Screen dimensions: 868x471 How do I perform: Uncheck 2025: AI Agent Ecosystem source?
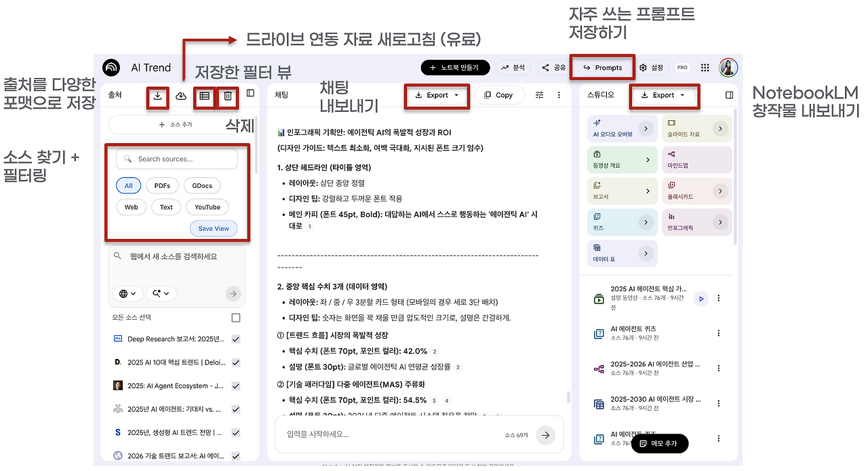[x=235, y=385]
